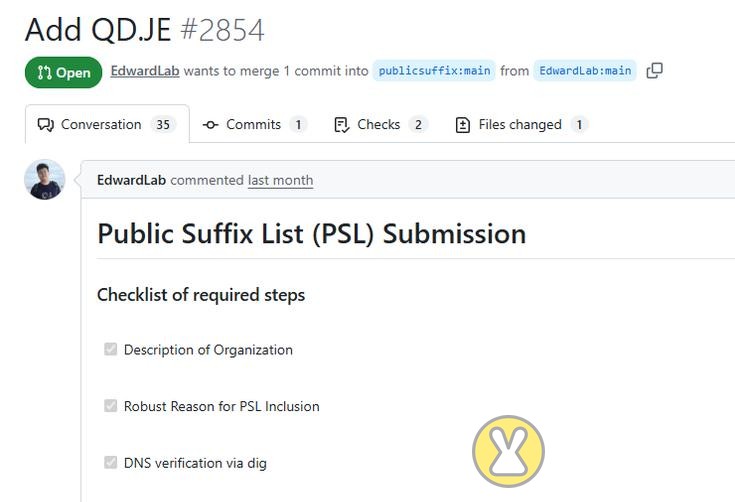Switch to the Commits tab
The image size is (735, 502).
(x=255, y=125)
